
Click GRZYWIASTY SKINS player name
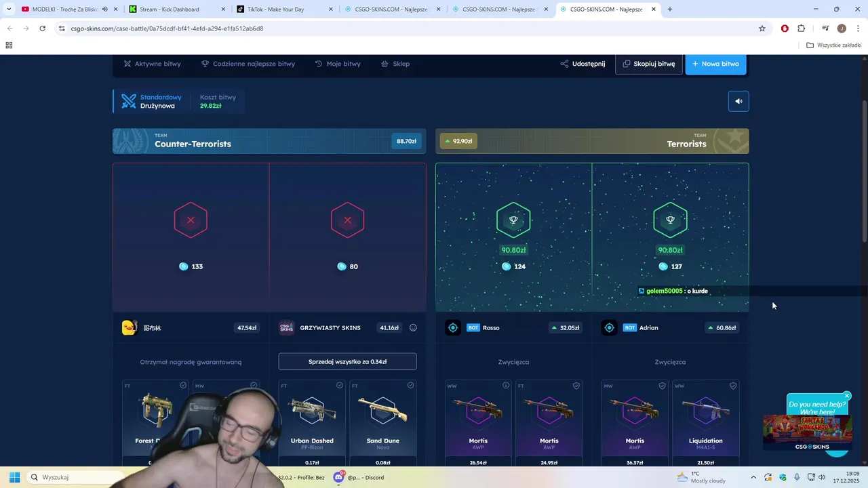coord(330,328)
